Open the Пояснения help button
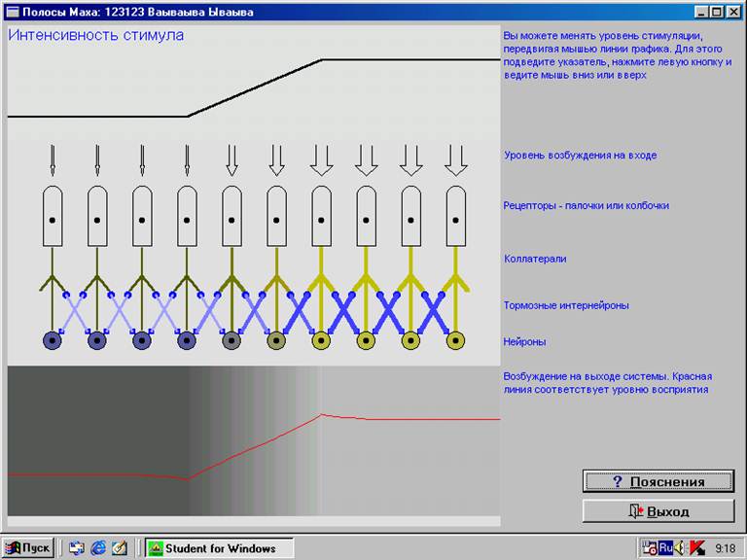The height and width of the screenshot is (560, 747). click(658, 481)
